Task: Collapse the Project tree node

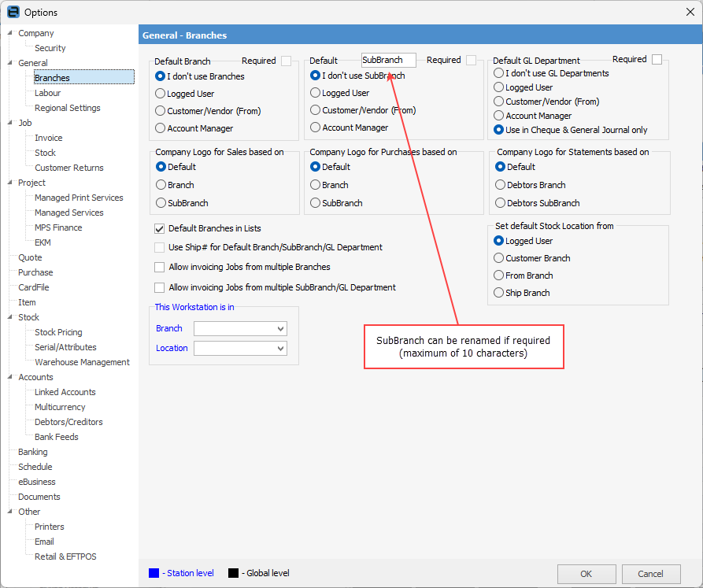Action: [x=10, y=183]
